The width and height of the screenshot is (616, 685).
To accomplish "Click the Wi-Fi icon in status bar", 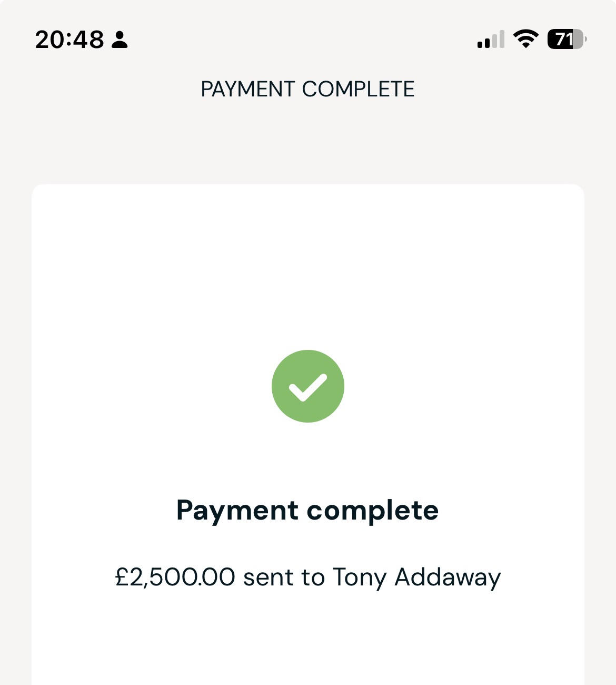I will (525, 40).
